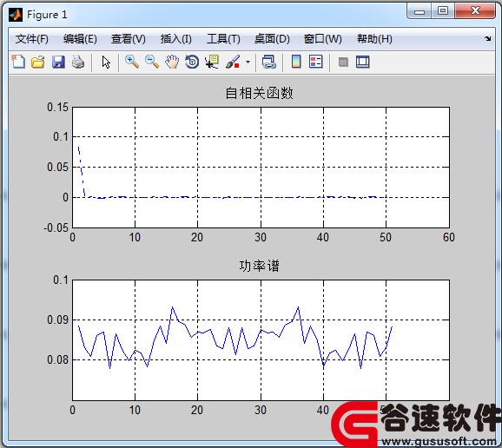Select the Zoom In magnifier tool
The image size is (502, 448).
pyautogui.click(x=132, y=62)
